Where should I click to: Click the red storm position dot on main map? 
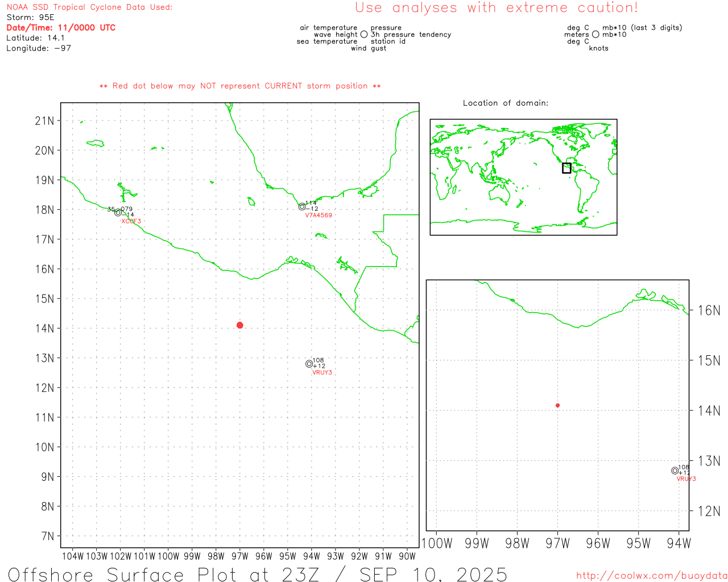[240, 325]
